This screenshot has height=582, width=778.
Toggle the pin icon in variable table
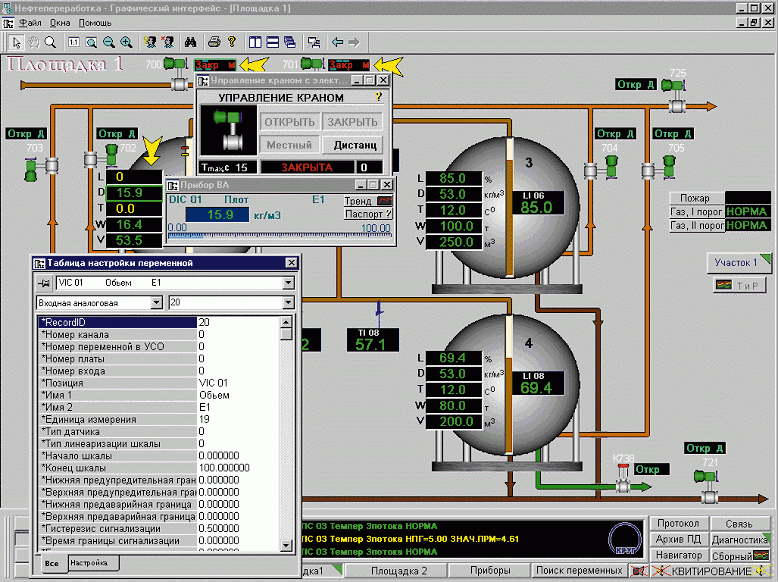point(44,283)
